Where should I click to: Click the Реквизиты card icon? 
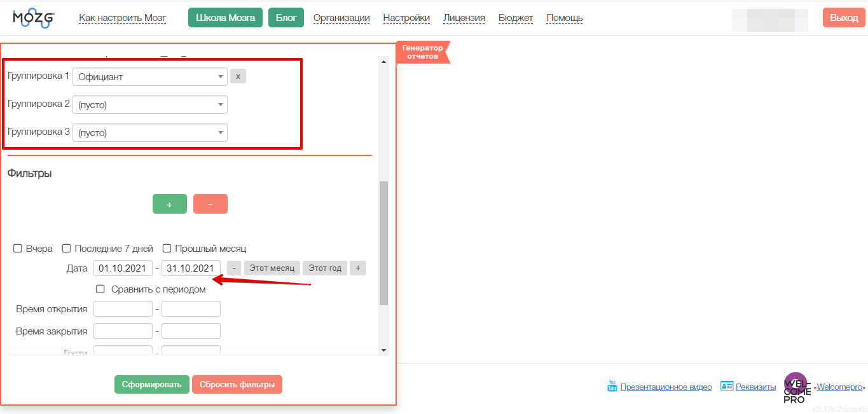727,386
